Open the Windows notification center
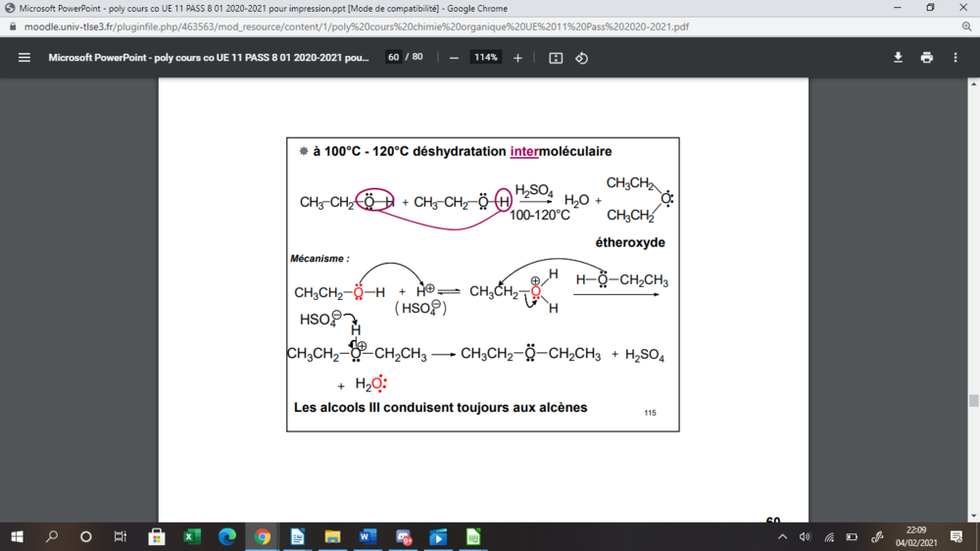 click(x=956, y=536)
